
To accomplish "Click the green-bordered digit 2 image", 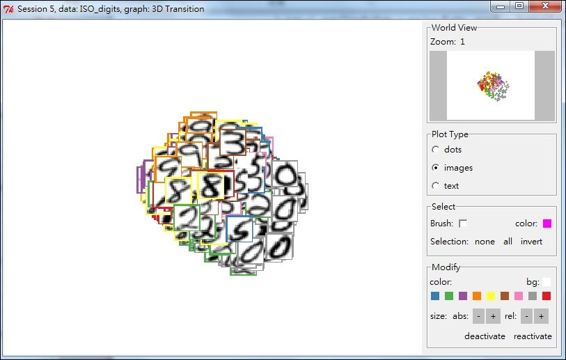I will [x=187, y=217].
